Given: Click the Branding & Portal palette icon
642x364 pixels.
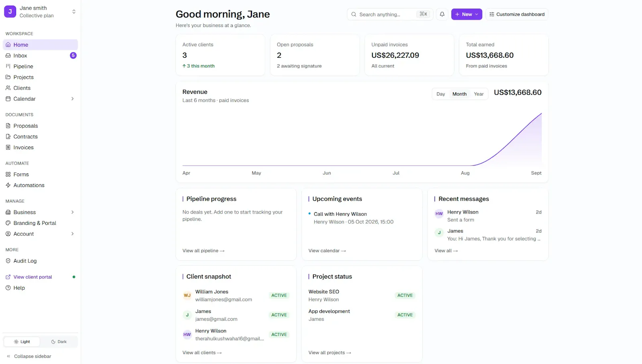Looking at the screenshot, I should (x=8, y=223).
